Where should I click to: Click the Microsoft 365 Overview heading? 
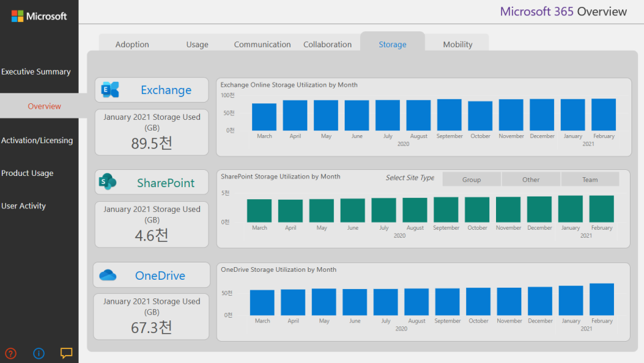click(563, 11)
